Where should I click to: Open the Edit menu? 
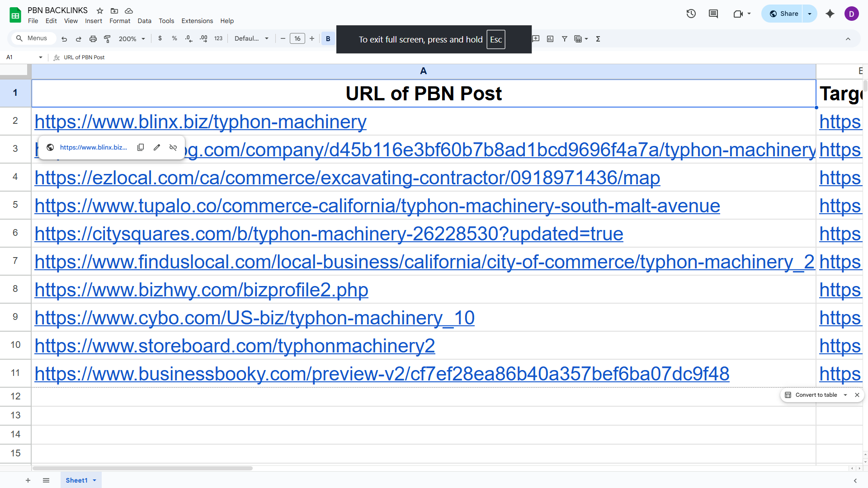pyautogui.click(x=51, y=21)
